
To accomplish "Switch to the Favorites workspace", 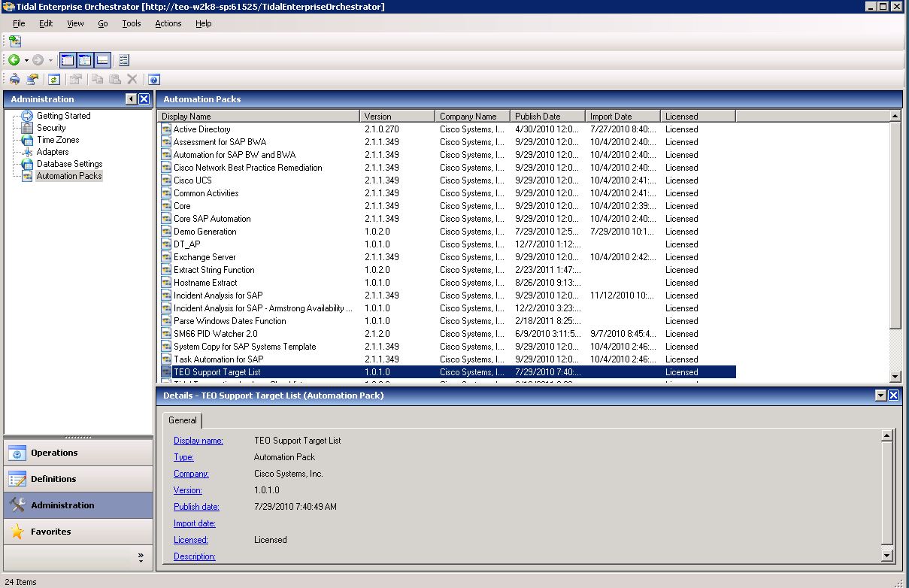I will point(78,532).
